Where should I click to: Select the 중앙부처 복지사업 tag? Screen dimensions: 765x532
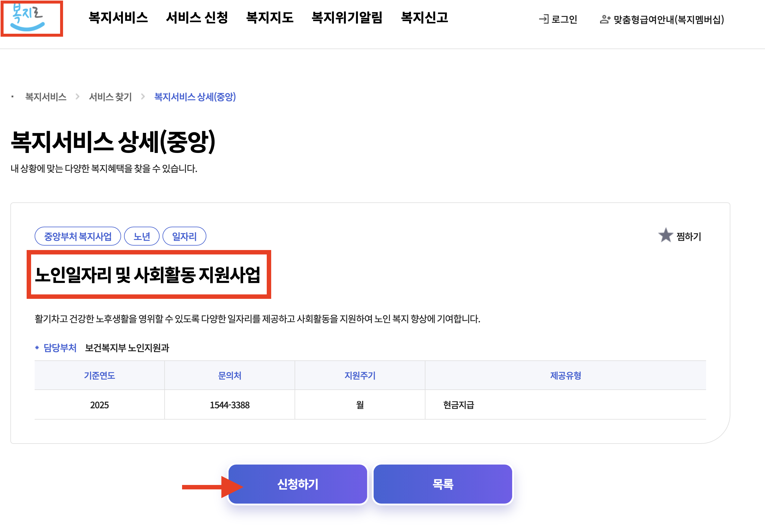(x=78, y=236)
